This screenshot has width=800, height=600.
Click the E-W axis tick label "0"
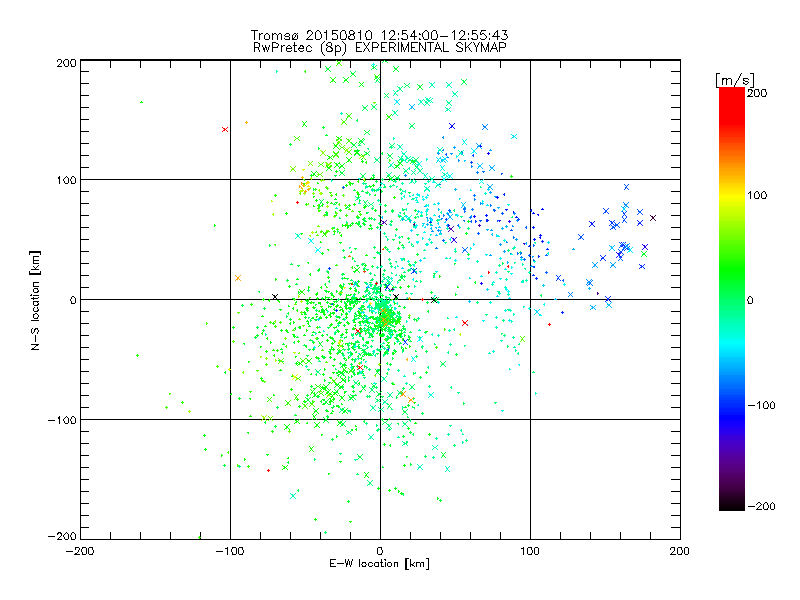[x=380, y=551]
